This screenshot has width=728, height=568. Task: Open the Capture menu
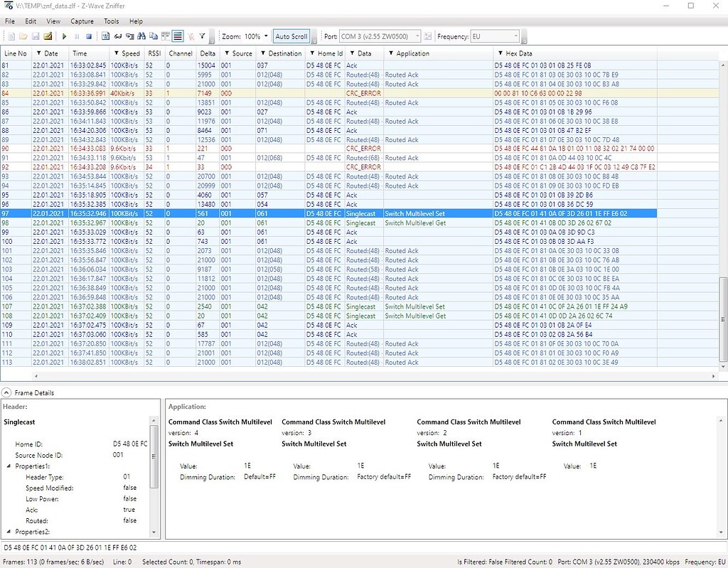pos(82,21)
